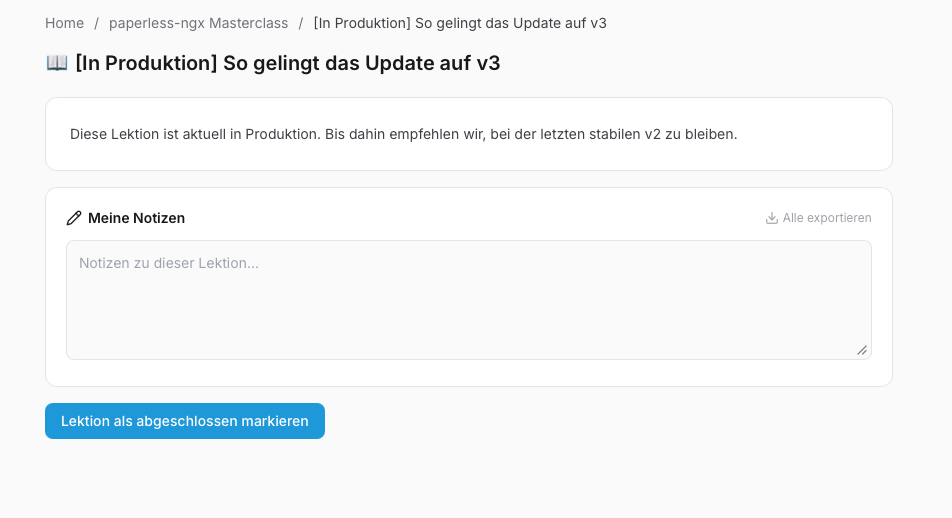952x518 pixels.
Task: Click the pencil icon next to Meine Notizen
Action: (74, 218)
